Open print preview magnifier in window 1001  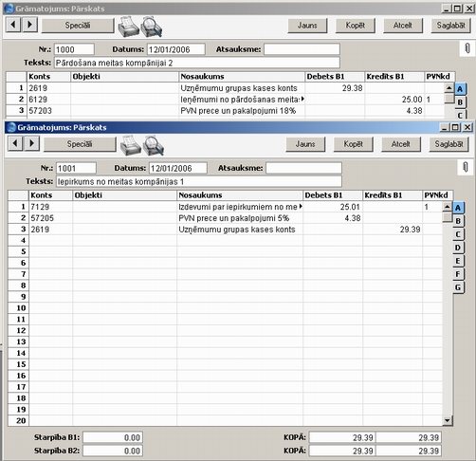(x=154, y=145)
